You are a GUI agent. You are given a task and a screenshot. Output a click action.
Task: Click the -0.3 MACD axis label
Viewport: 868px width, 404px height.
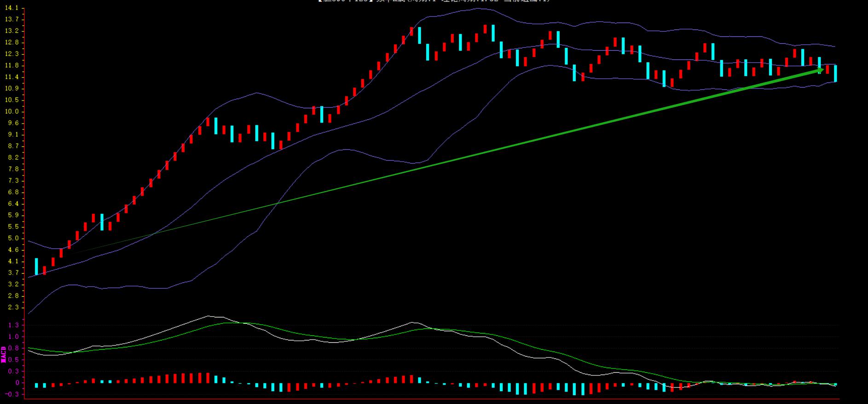coord(12,394)
